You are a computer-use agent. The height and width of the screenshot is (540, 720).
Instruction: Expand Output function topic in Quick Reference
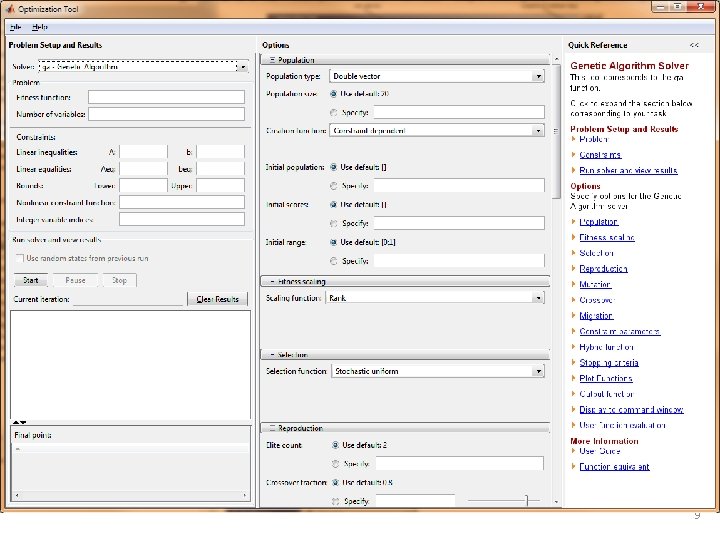pyautogui.click(x=573, y=394)
